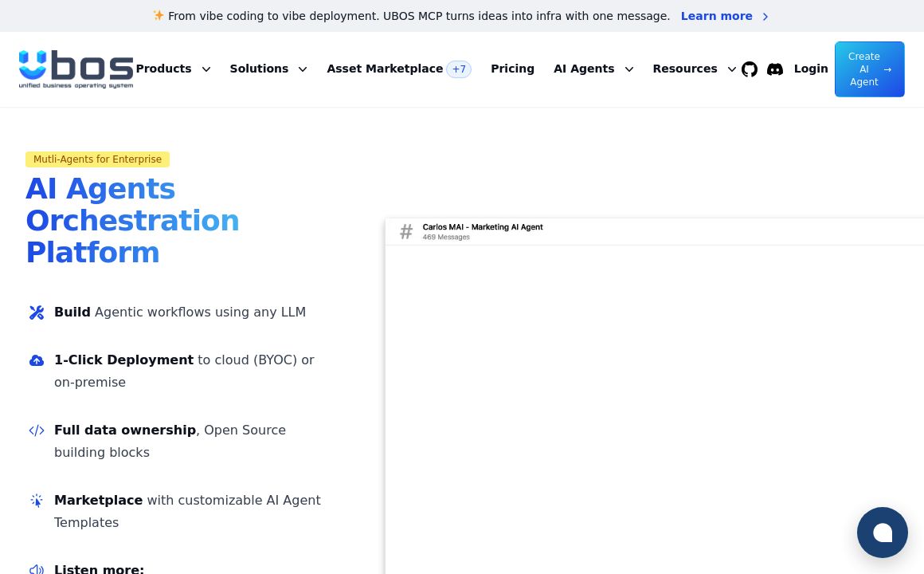Click the Login link
924x574 pixels.
[811, 69]
